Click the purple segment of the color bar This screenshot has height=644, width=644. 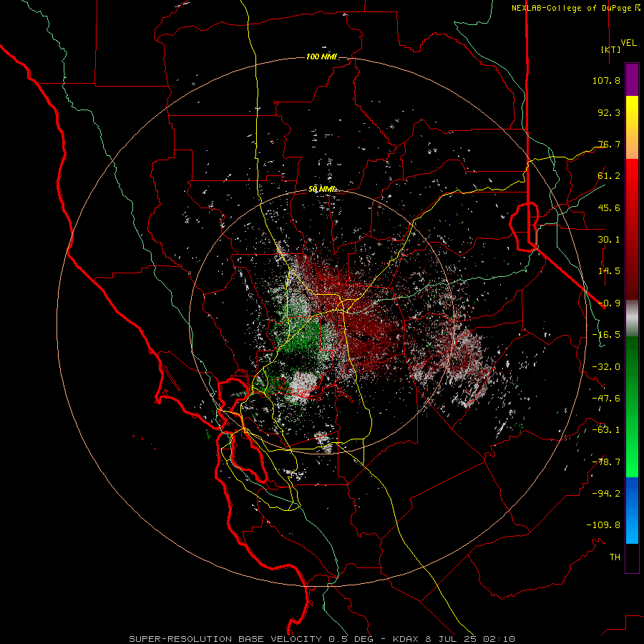[x=632, y=79]
